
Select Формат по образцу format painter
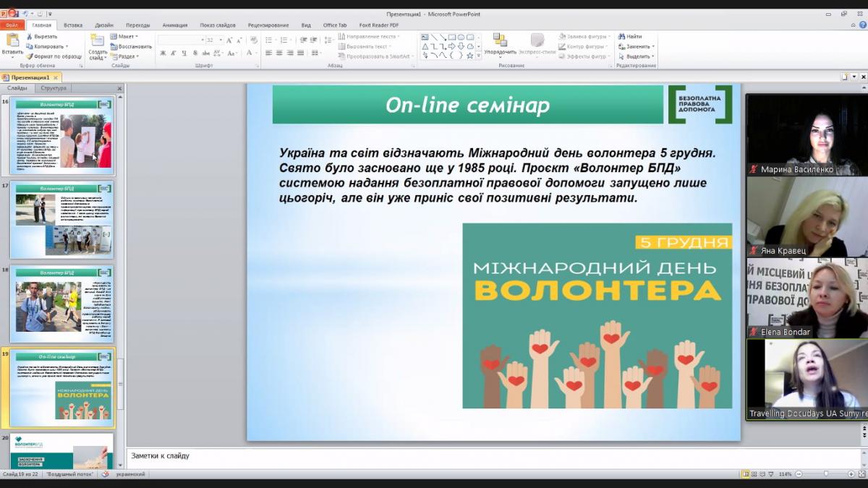tap(54, 56)
